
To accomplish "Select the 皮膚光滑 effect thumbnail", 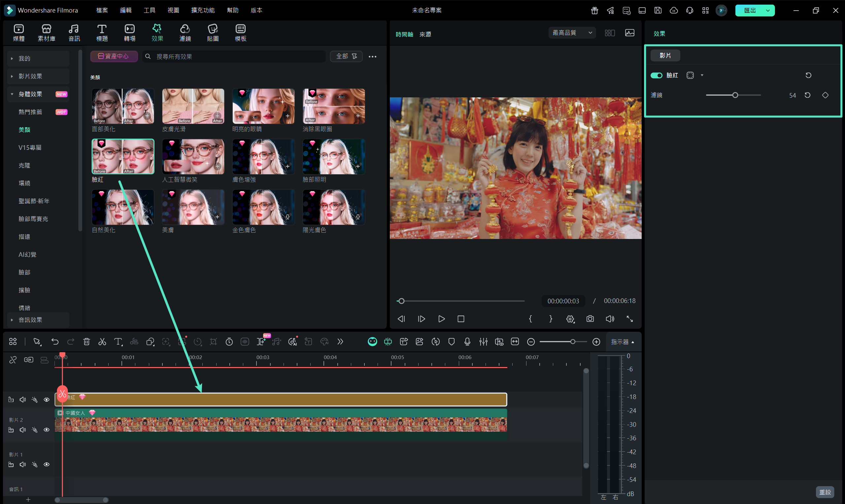I will 193,106.
